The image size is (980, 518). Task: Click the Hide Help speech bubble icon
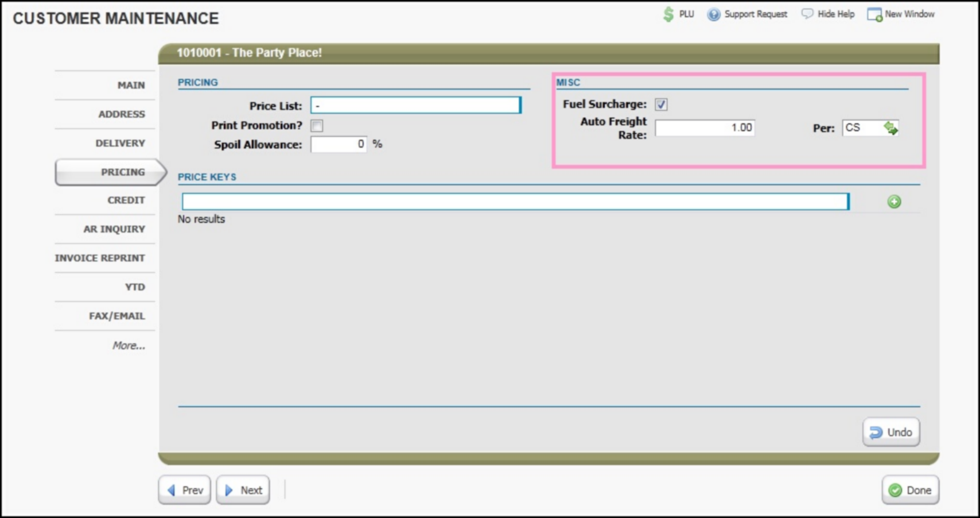tap(807, 13)
